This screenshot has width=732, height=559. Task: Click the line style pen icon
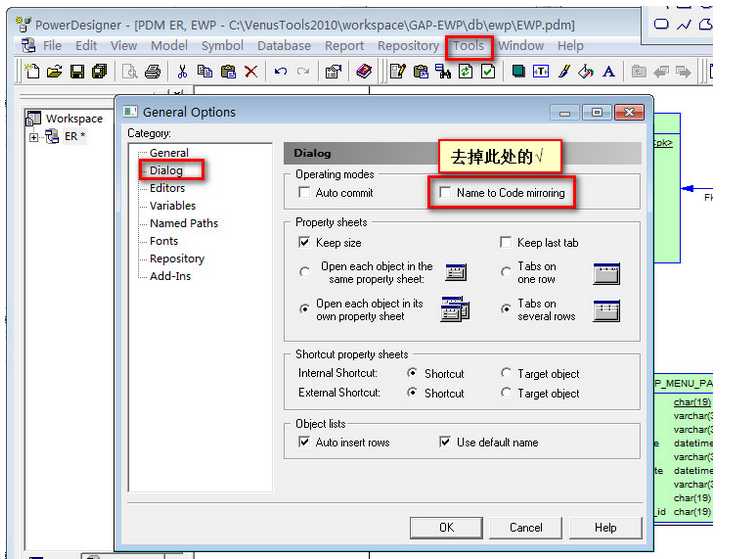pyautogui.click(x=564, y=71)
